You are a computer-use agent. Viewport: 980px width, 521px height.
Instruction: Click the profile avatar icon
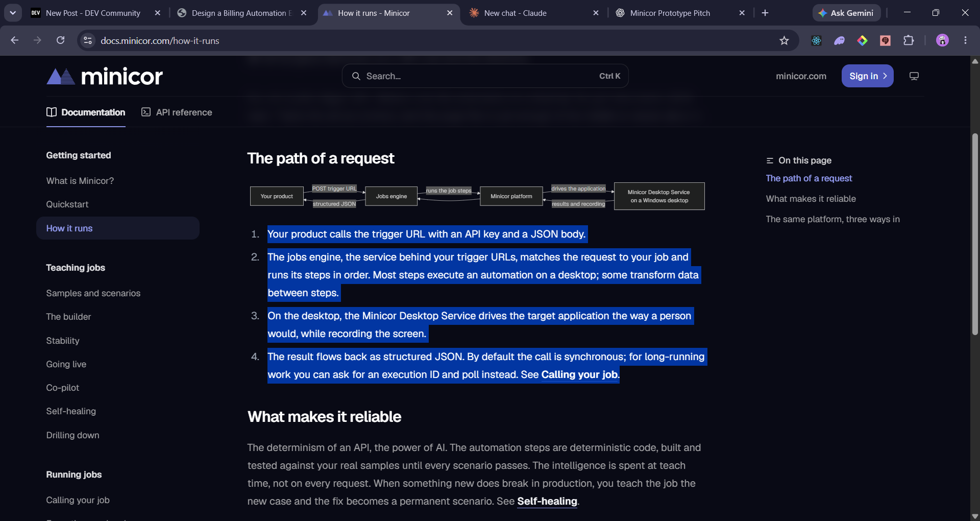tap(942, 40)
